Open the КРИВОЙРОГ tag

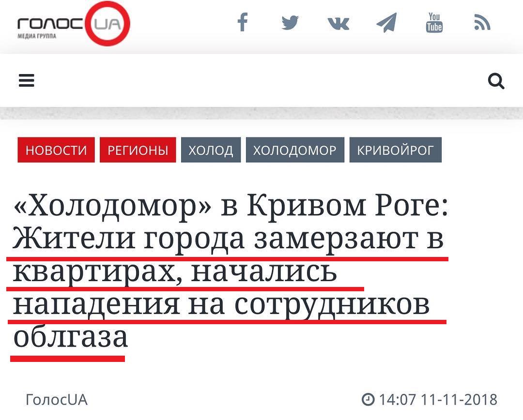tap(396, 150)
